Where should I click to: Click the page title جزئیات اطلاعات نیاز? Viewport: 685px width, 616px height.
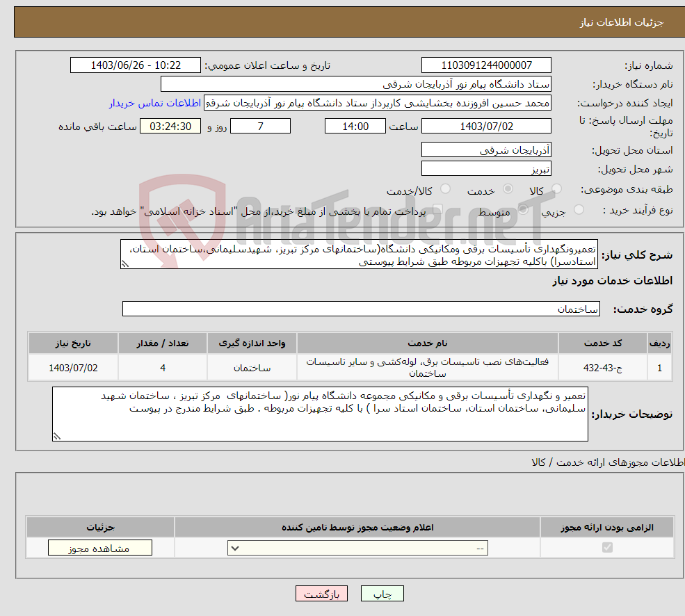[x=622, y=22]
